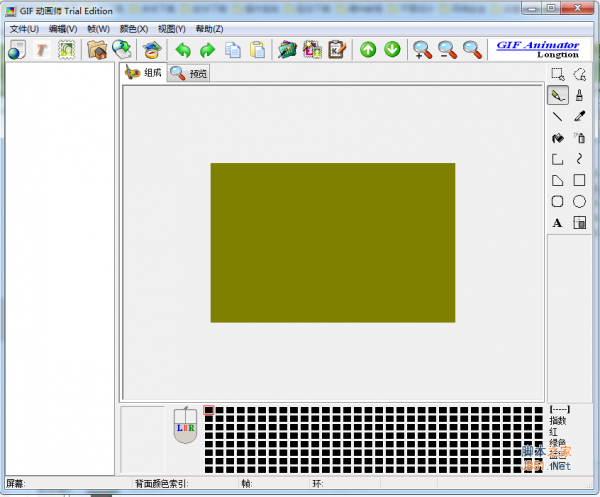Select the rectangular selection tool
The width and height of the screenshot is (600, 497).
pos(558,74)
